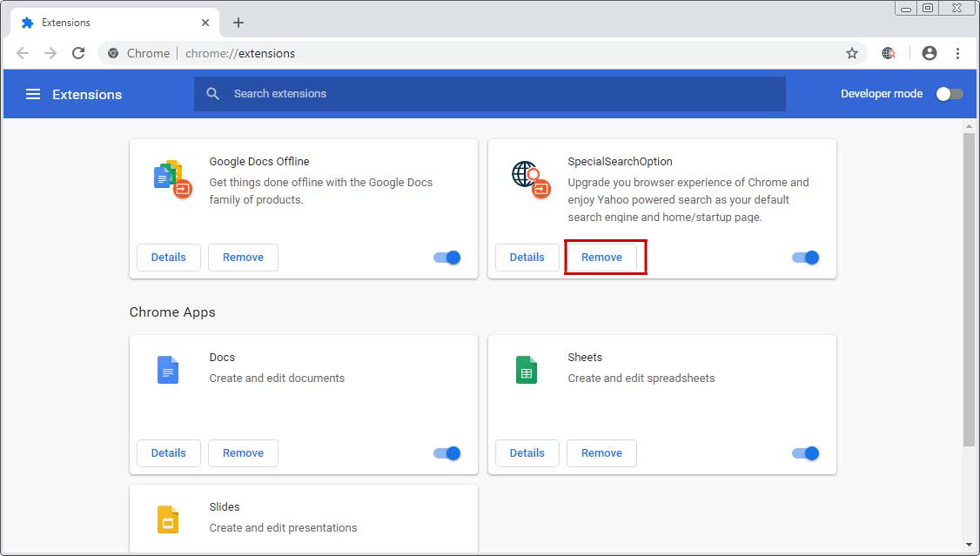
Task: Click the 'Create and edit documents' description
Action: [277, 378]
